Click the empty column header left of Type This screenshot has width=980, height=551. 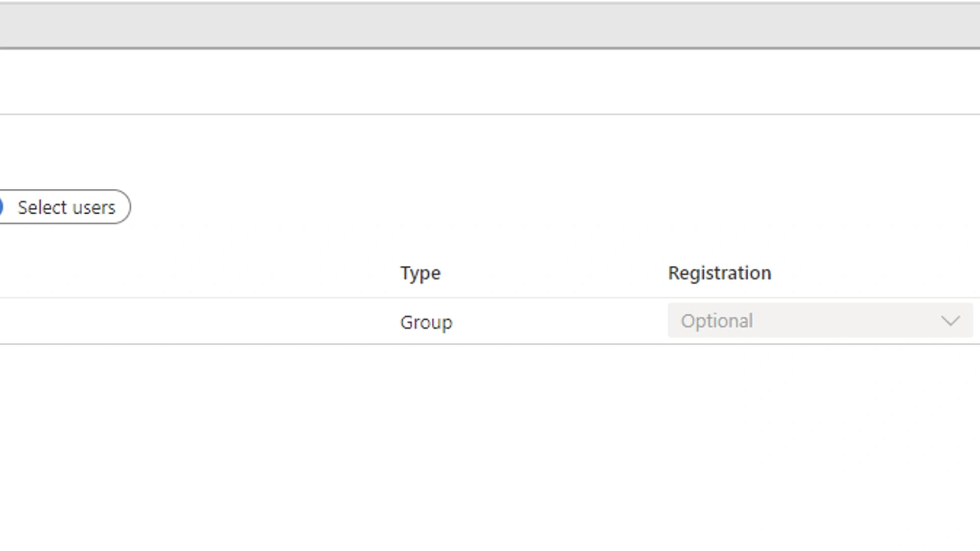tap(194, 273)
